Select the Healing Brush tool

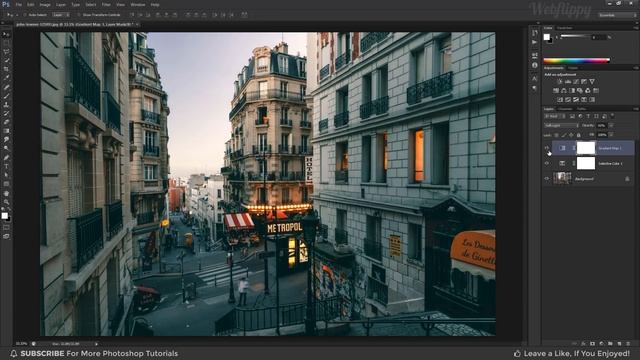click(x=6, y=87)
